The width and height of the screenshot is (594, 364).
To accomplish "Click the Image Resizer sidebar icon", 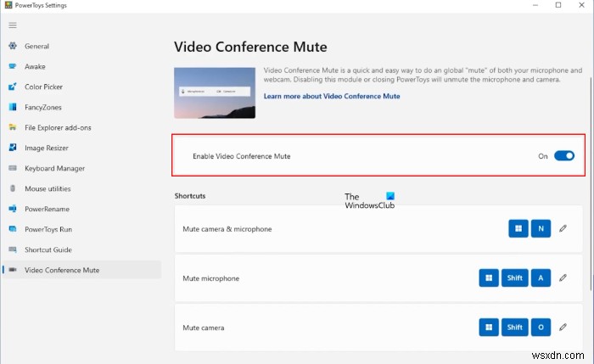I will click(x=13, y=148).
